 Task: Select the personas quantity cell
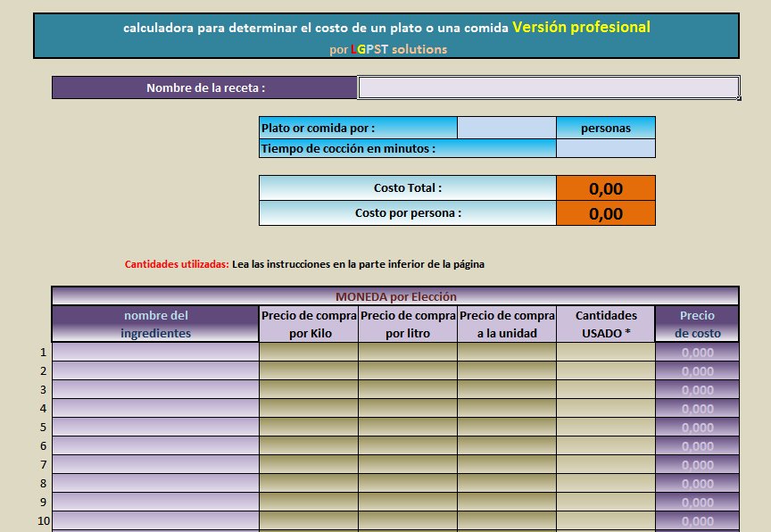click(509, 128)
